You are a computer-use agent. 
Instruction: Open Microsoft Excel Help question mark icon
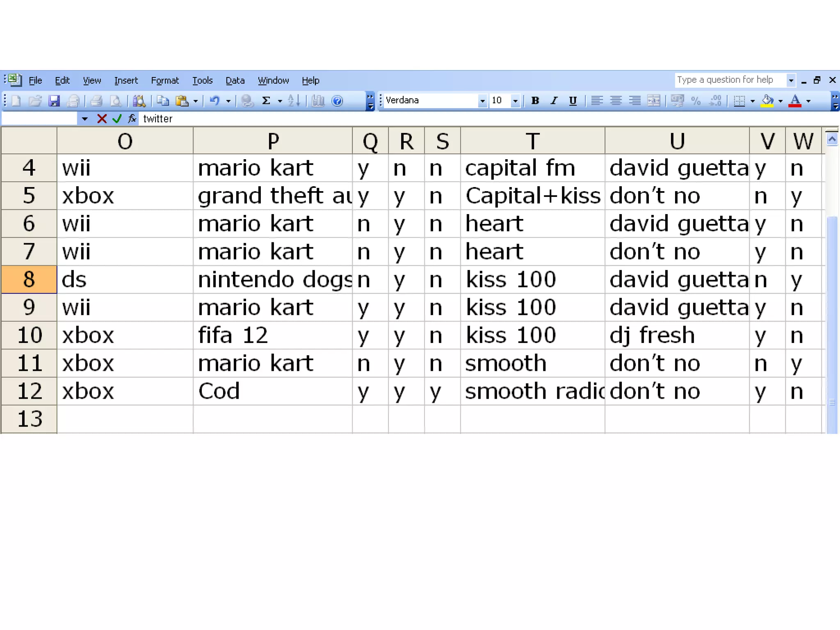337,101
